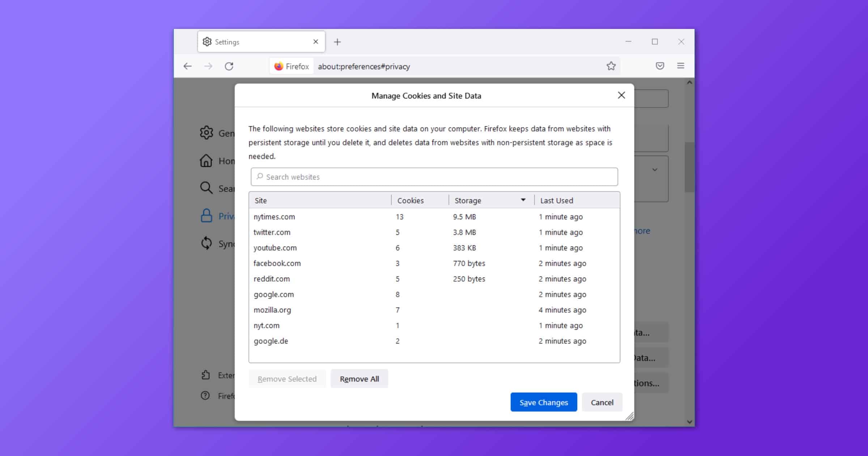The width and height of the screenshot is (868, 456).
Task: Select the Settings tab
Action: (x=253, y=42)
